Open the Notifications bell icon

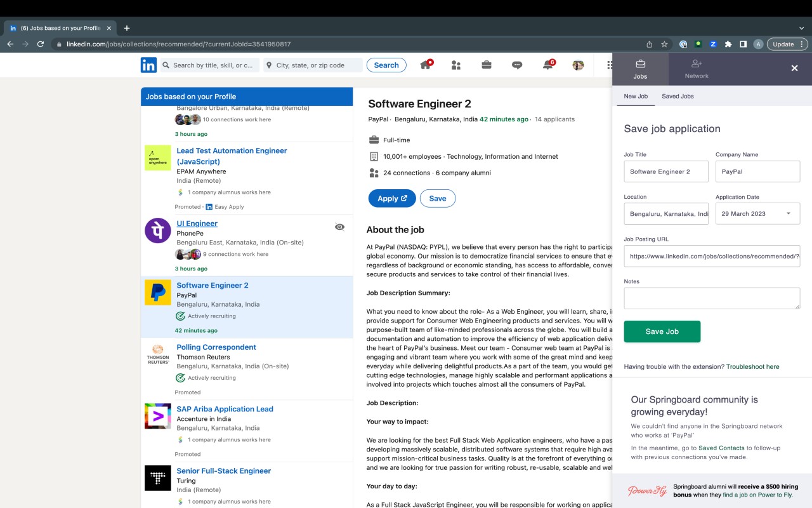click(x=547, y=65)
